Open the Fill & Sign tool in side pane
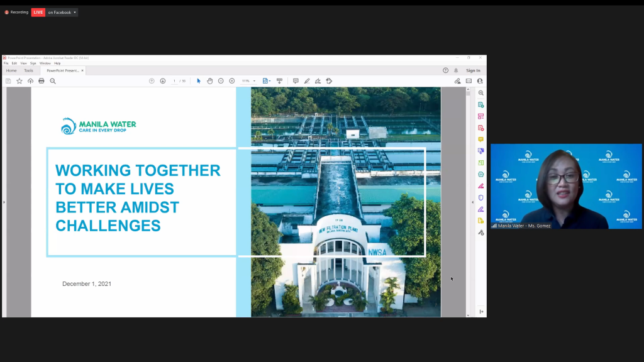Screen dimensions: 644x362 tap(481, 209)
